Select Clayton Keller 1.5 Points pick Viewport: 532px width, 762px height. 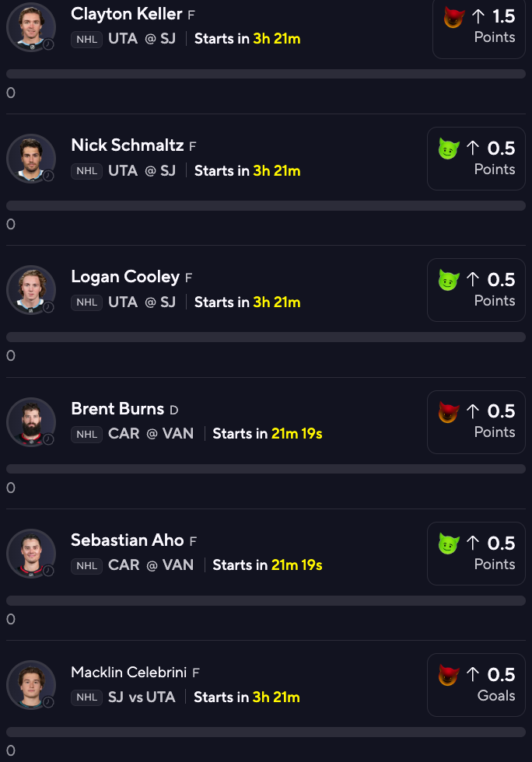(479, 26)
